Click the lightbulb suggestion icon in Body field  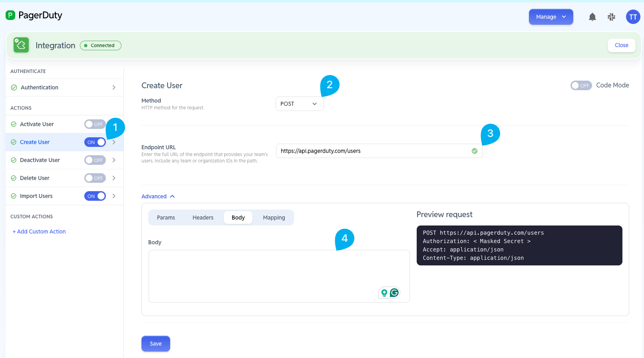pos(384,293)
